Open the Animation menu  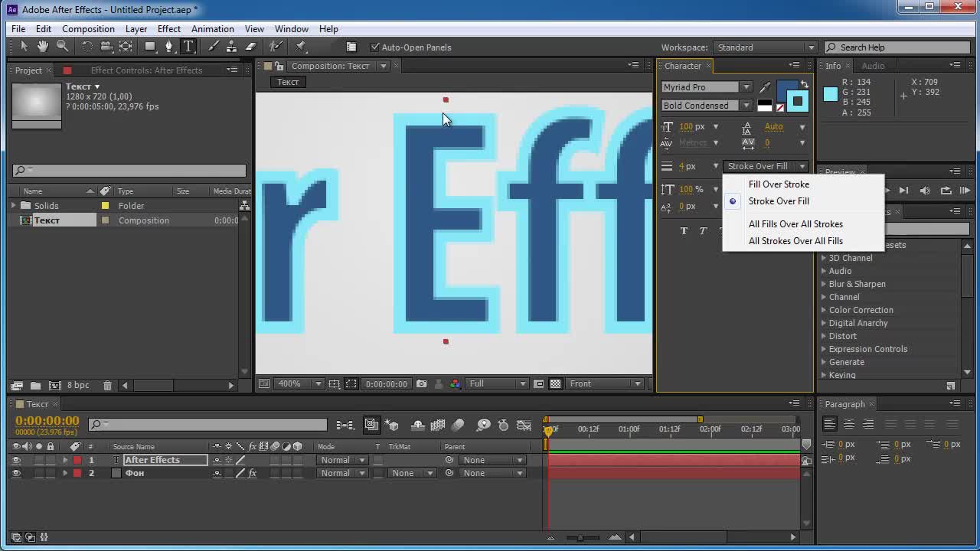point(213,29)
